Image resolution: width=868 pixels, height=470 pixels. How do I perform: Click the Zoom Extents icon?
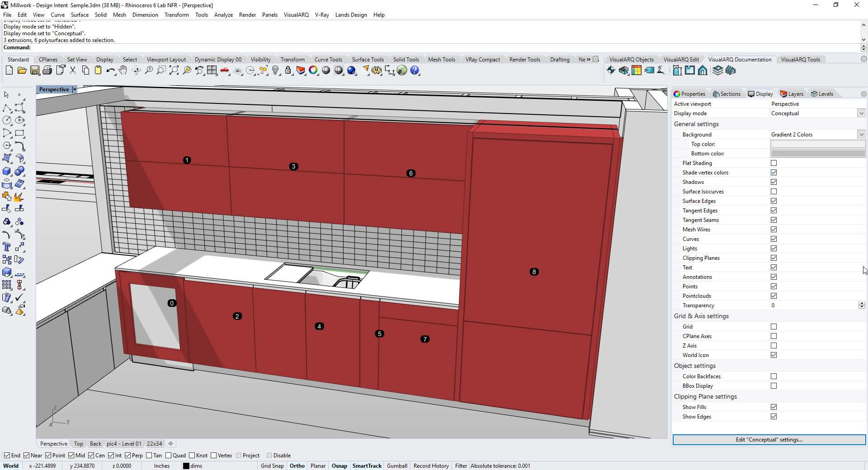click(x=174, y=70)
